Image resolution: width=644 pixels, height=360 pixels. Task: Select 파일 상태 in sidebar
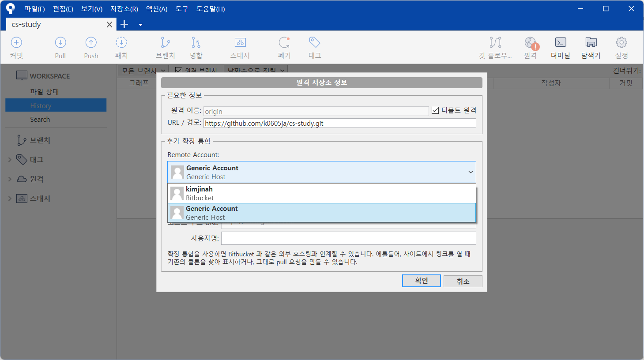tap(45, 92)
